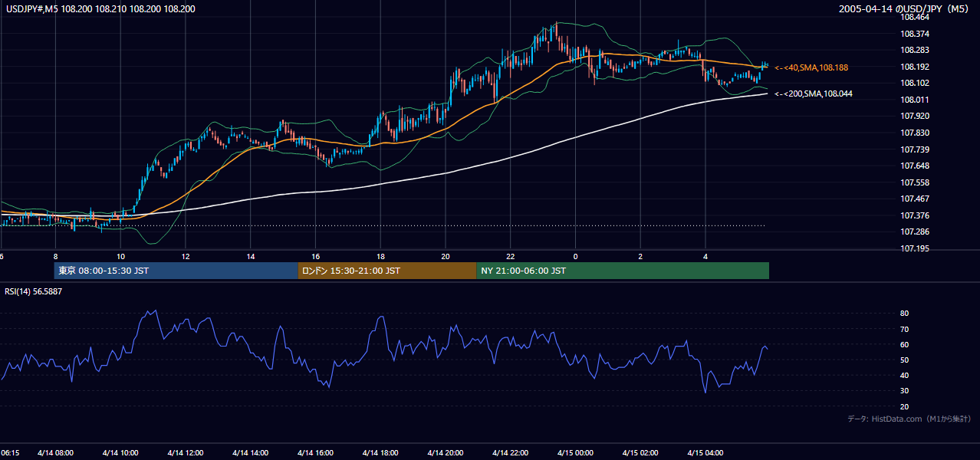
Task: Click price axis label 108.011
Action: [x=916, y=100]
